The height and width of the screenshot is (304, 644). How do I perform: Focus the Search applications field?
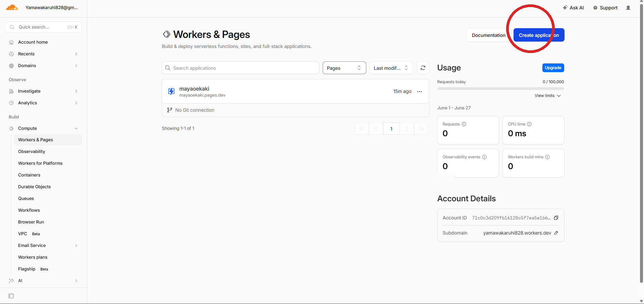[240, 68]
